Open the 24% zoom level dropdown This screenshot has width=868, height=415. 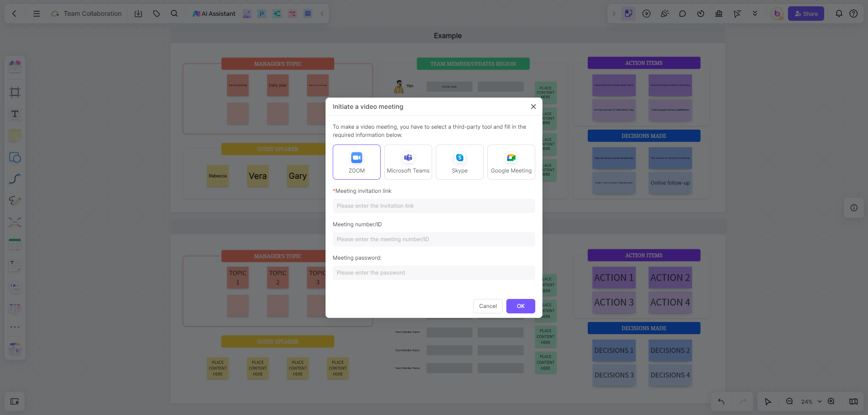click(811, 401)
